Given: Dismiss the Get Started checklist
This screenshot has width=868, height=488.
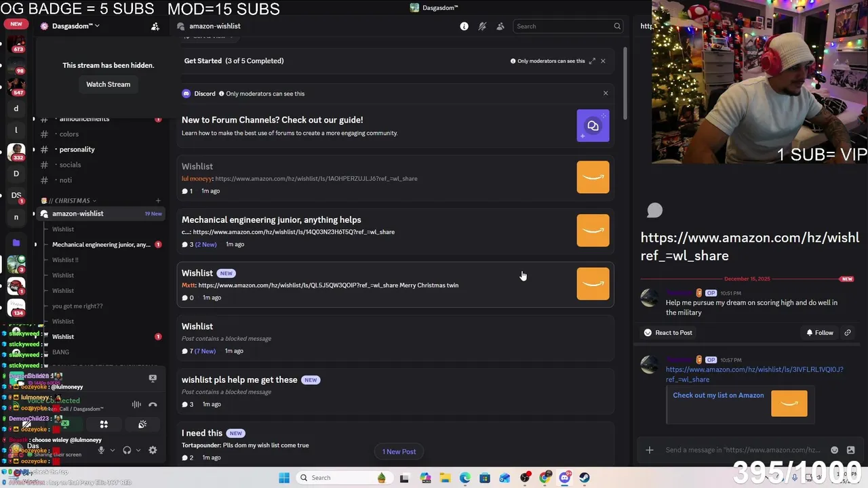Looking at the screenshot, I should (x=603, y=61).
